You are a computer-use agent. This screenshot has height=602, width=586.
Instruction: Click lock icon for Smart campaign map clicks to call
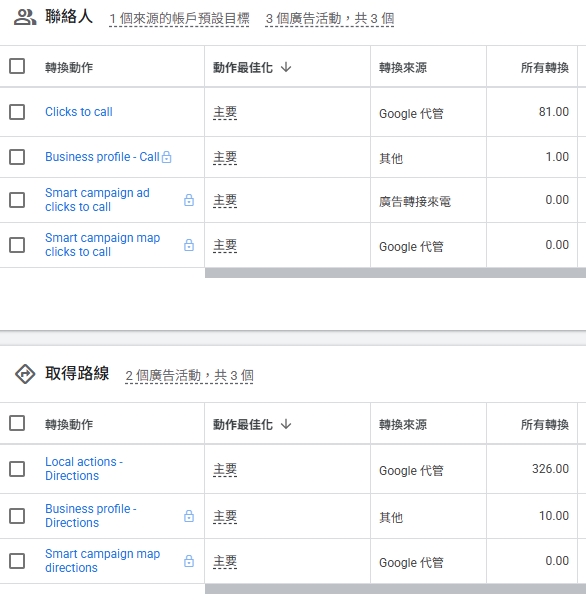tap(189, 245)
